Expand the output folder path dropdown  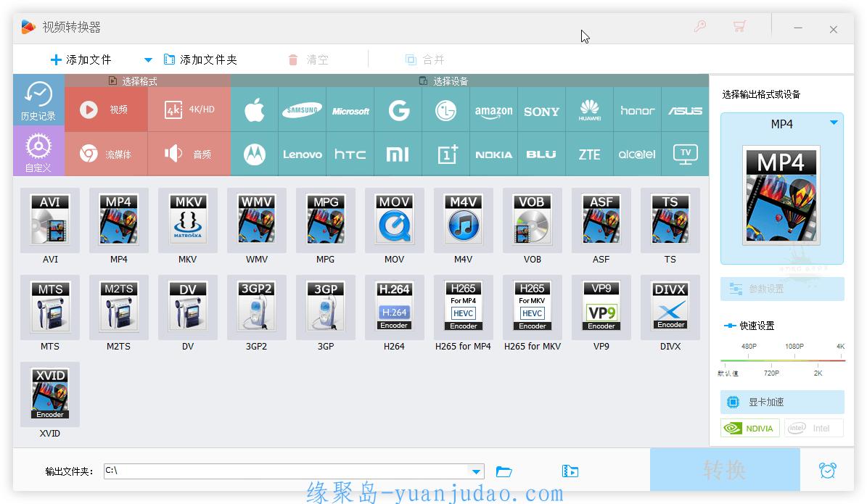(x=475, y=471)
